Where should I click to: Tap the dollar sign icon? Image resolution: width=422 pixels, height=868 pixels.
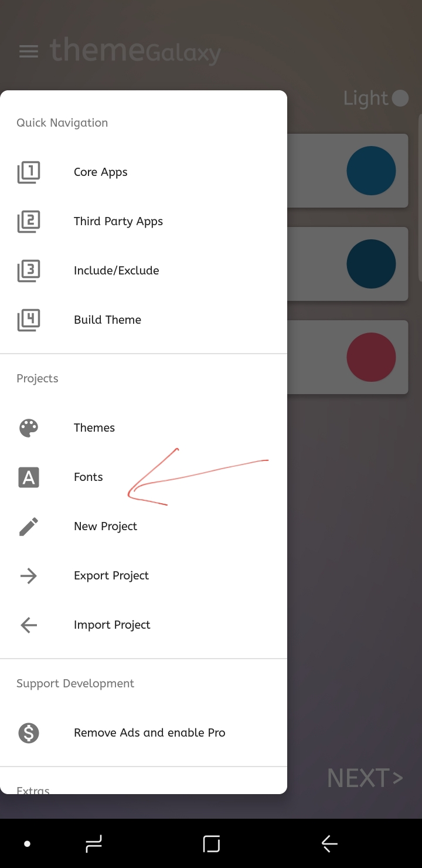(29, 733)
